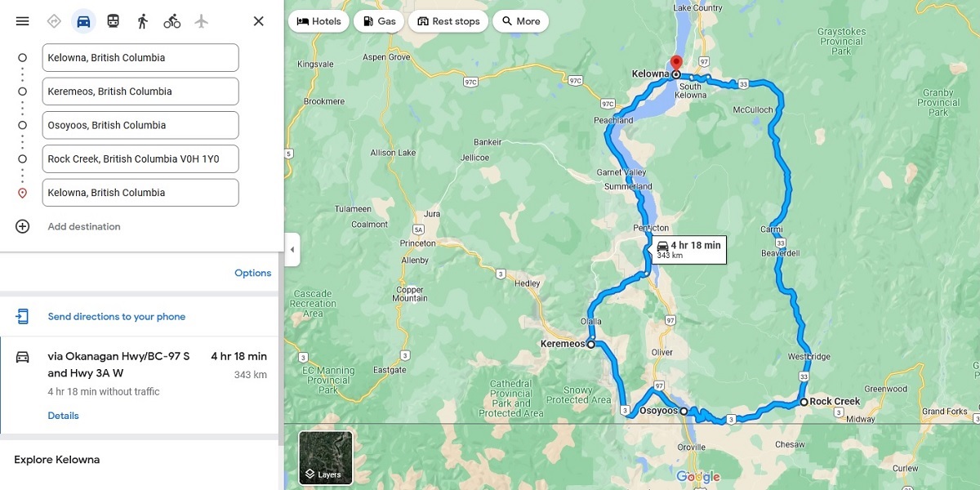The image size is (980, 490).
Task: Select Driving travel mode icon
Action: 83,21
